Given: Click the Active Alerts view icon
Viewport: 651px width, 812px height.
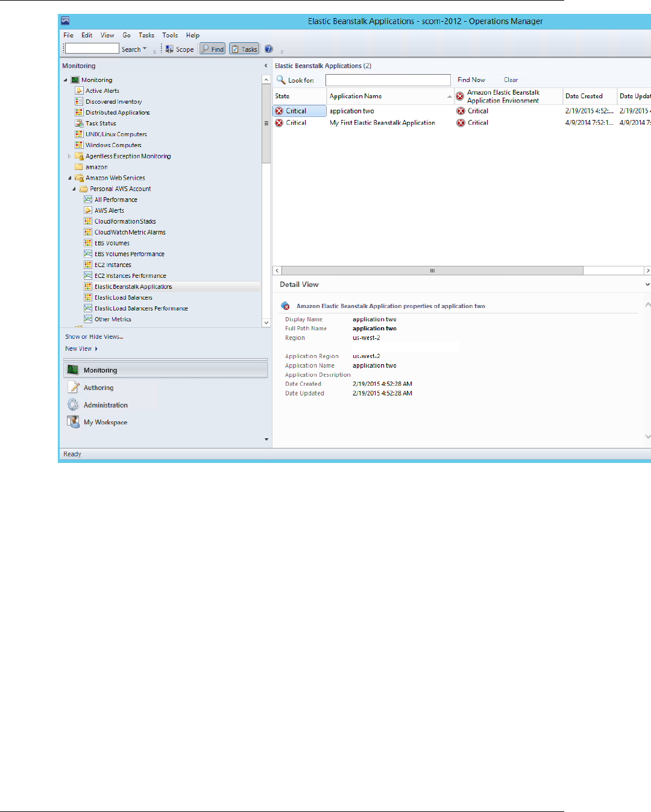Looking at the screenshot, I should click(79, 90).
